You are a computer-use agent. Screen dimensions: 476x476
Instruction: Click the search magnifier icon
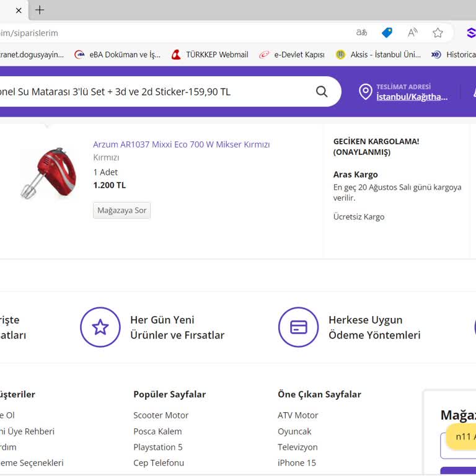coord(322,91)
